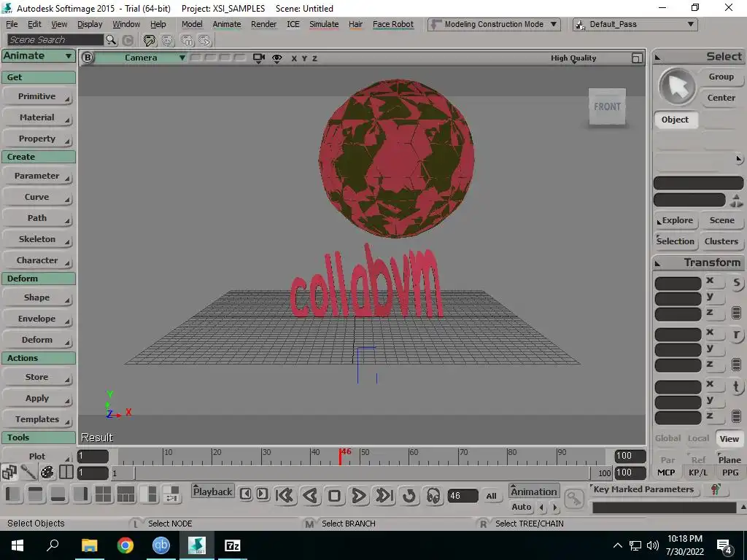Click the Center button
The width and height of the screenshot is (747, 560).
721,98
